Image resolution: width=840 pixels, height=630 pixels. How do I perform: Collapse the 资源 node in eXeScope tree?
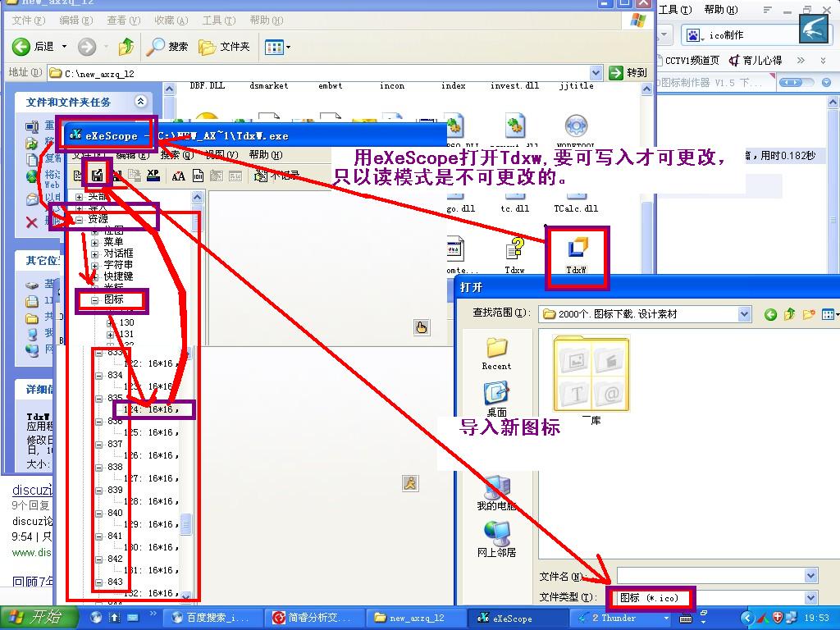pos(80,219)
